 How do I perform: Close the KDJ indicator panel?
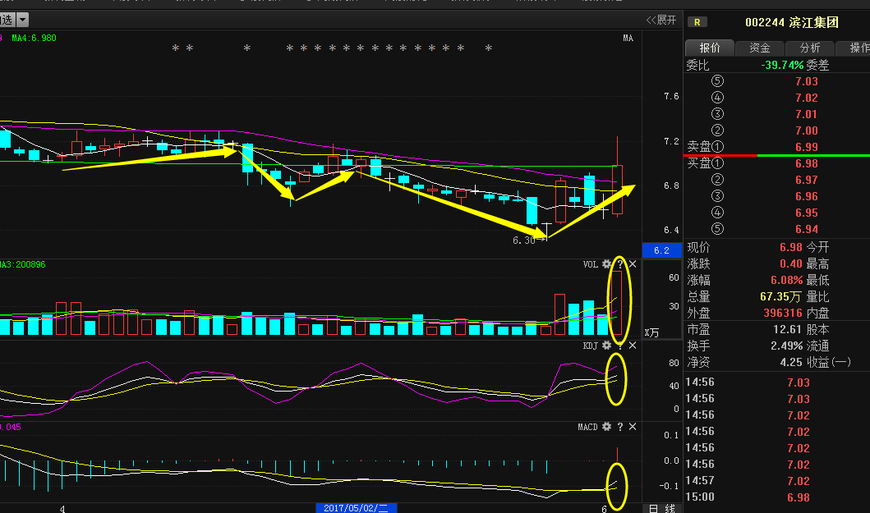click(x=633, y=346)
